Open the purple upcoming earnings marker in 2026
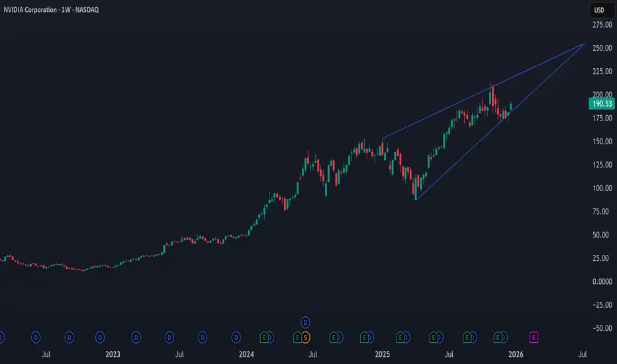Image resolution: width=617 pixels, height=364 pixels. [x=534, y=338]
